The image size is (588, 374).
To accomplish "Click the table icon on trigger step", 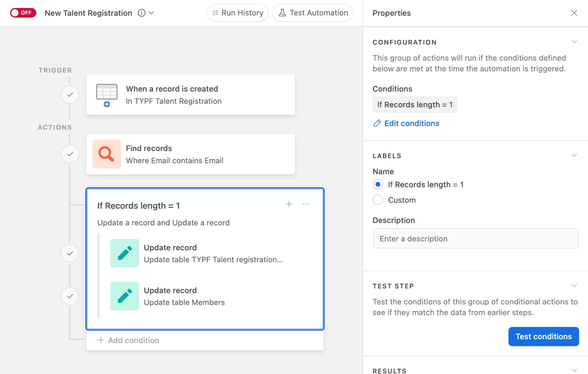I will coord(107,92).
